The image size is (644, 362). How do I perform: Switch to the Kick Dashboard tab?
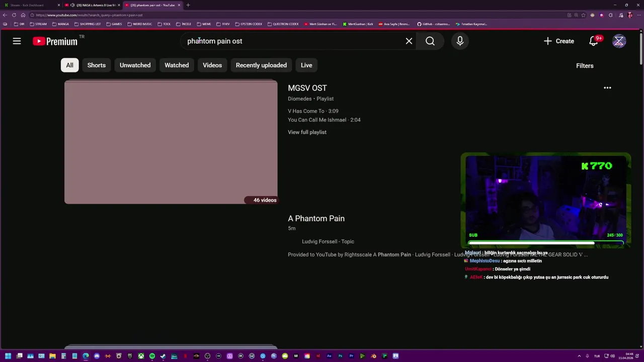31,5
